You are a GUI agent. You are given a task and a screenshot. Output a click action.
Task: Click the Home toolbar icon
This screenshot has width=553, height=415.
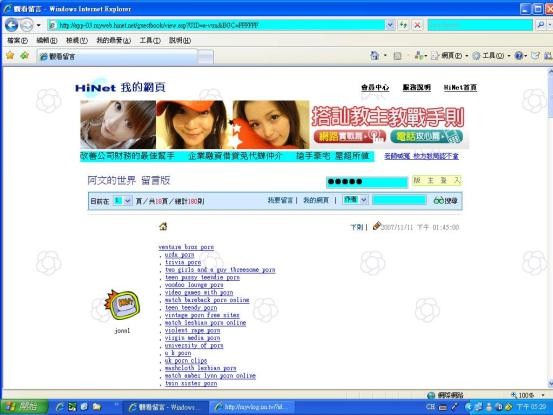pyautogui.click(x=375, y=55)
